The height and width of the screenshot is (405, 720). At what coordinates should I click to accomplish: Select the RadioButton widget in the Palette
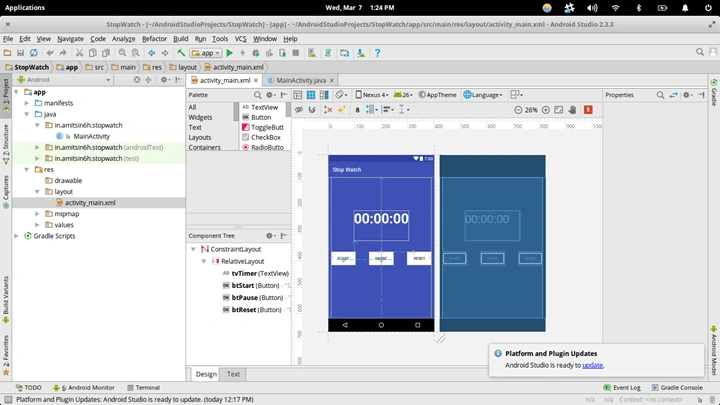tap(263, 147)
